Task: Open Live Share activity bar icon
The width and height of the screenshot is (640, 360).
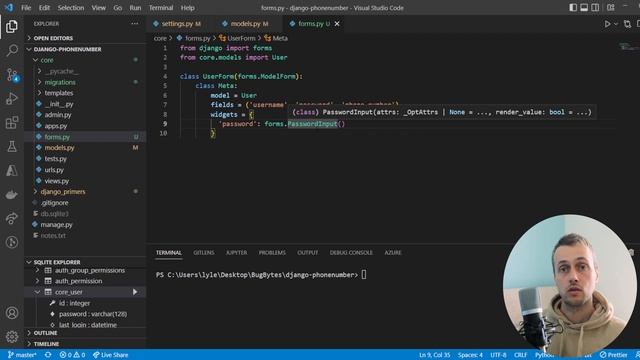Action: point(12,218)
